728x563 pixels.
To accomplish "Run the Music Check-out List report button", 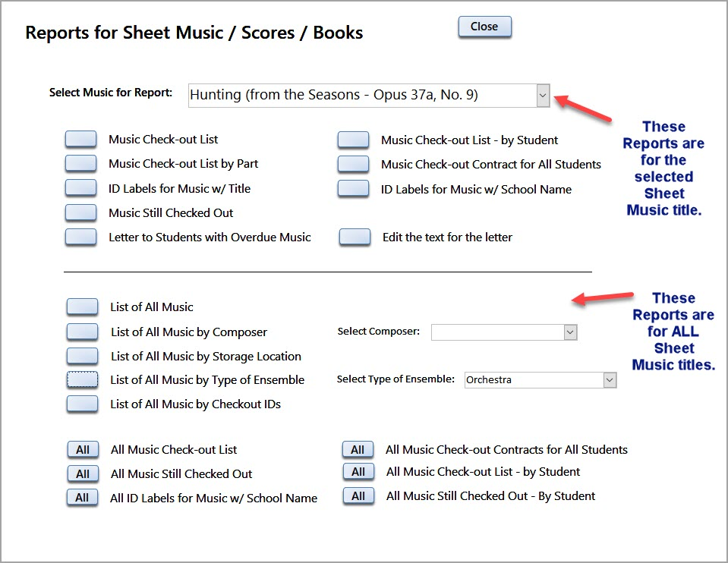I will point(80,140).
